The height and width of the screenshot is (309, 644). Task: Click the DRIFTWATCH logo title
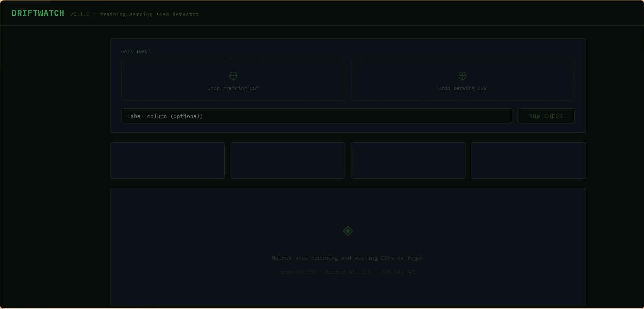point(38,13)
